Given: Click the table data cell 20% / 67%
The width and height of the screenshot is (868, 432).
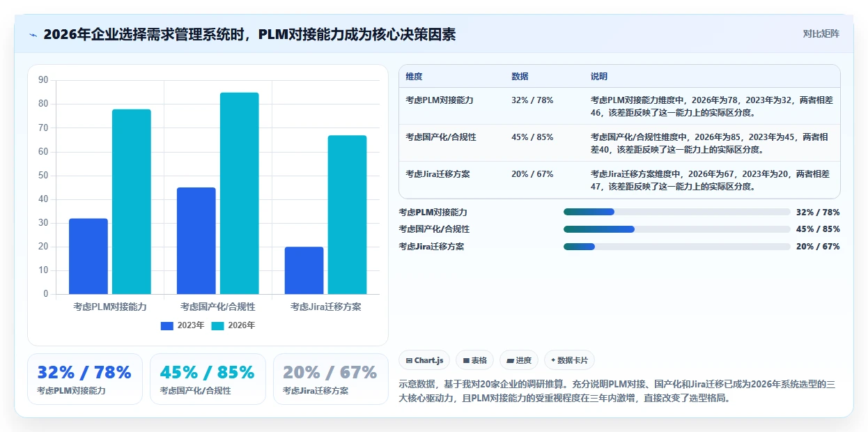Looking at the screenshot, I should (532, 174).
